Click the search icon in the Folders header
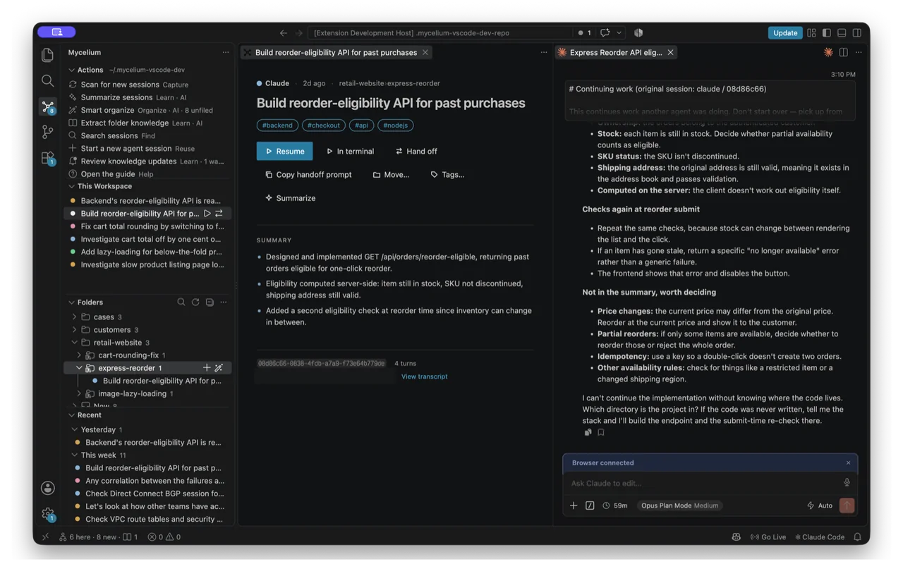903x588 pixels. (x=181, y=302)
